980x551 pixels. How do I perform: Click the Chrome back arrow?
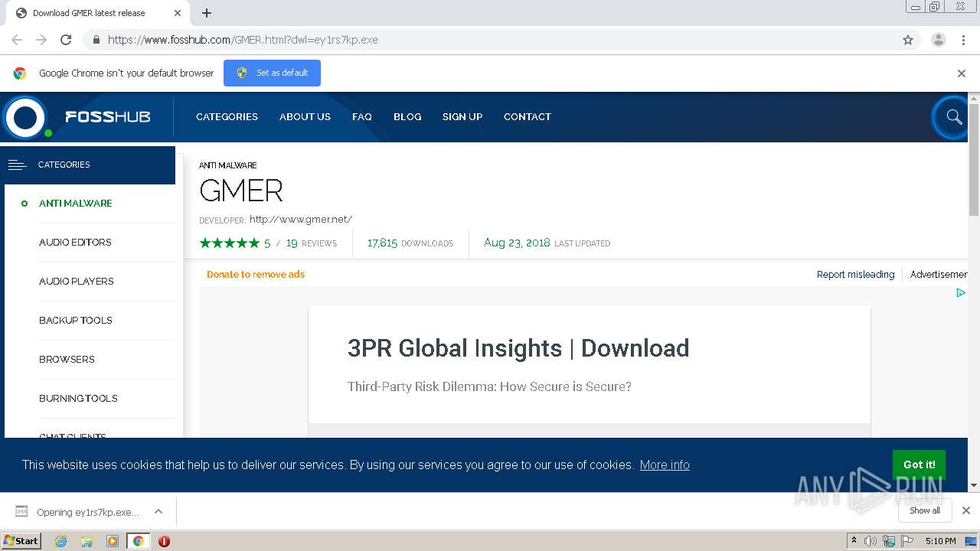coord(17,40)
